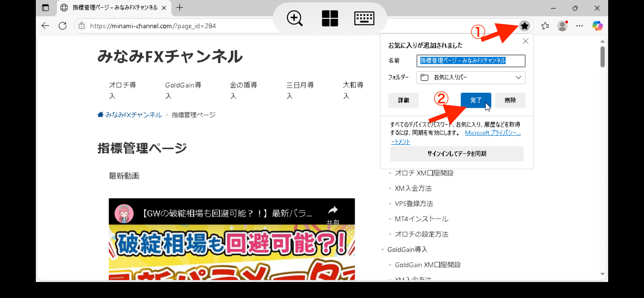Open GoldGain導入 navigation menu item
This screenshot has height=298, width=644.
pyautogui.click(x=183, y=90)
